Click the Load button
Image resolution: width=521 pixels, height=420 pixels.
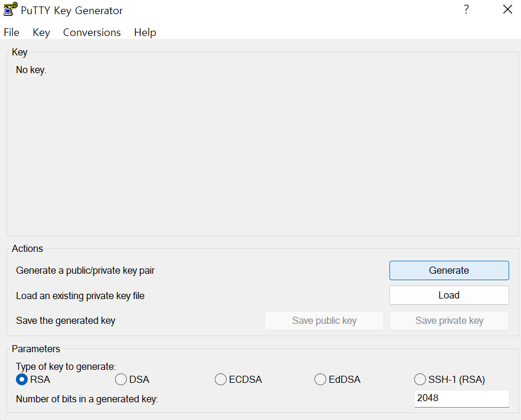[449, 296]
